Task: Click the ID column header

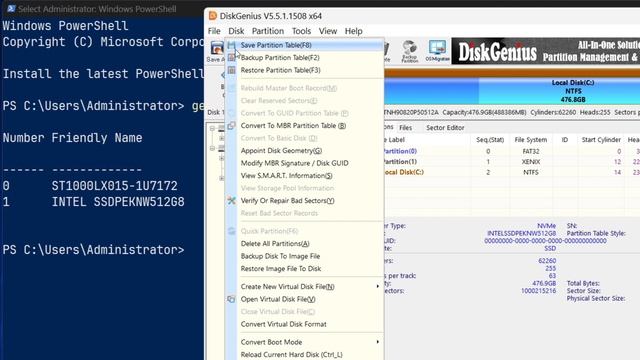Action: [x=564, y=140]
